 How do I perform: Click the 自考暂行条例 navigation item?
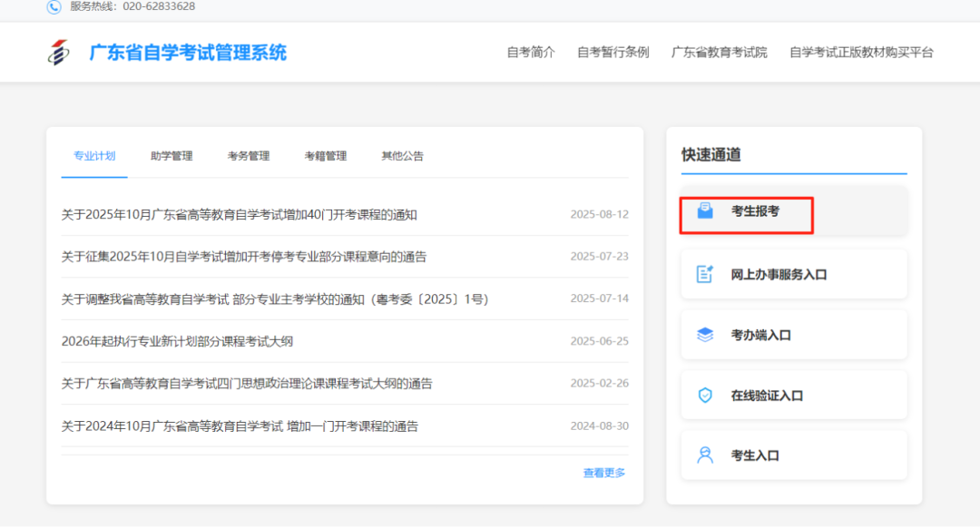[x=611, y=52]
